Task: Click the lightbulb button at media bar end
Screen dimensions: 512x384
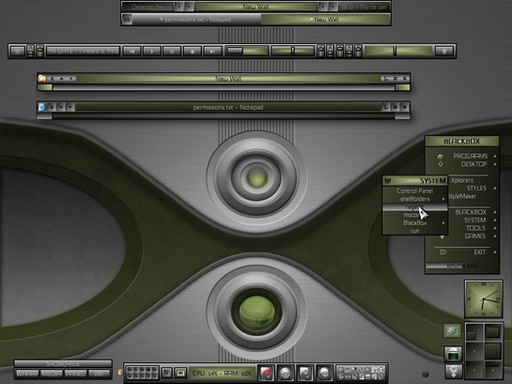Action: pos(444,51)
